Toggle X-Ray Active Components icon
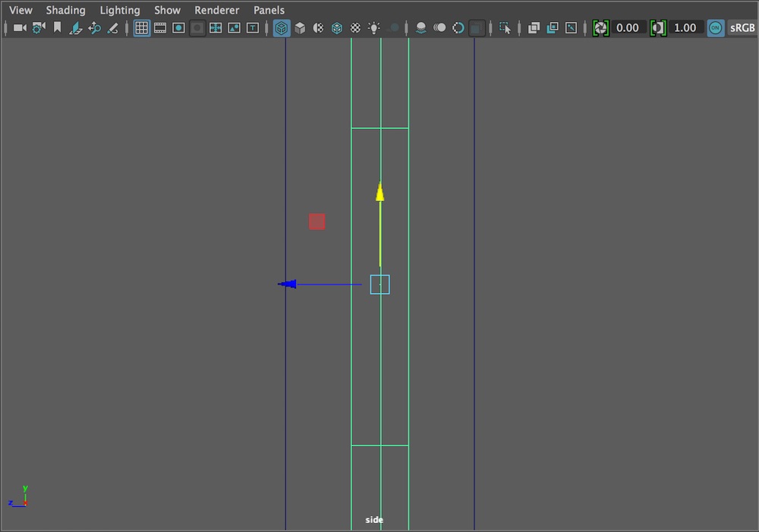Screen dimensions: 759x532 (553, 28)
